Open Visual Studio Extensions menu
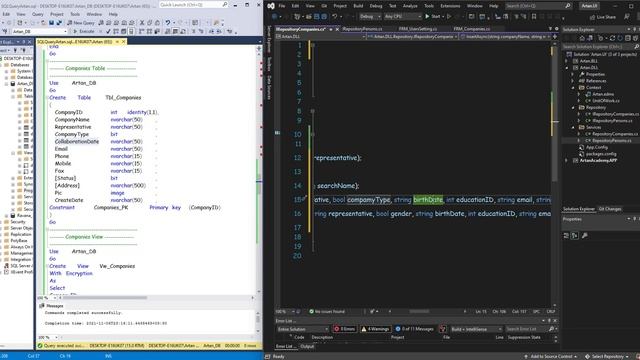 point(450,6)
